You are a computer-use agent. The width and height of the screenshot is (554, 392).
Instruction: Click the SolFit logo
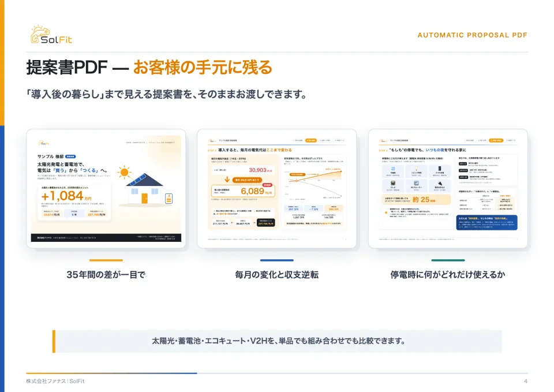click(x=51, y=35)
